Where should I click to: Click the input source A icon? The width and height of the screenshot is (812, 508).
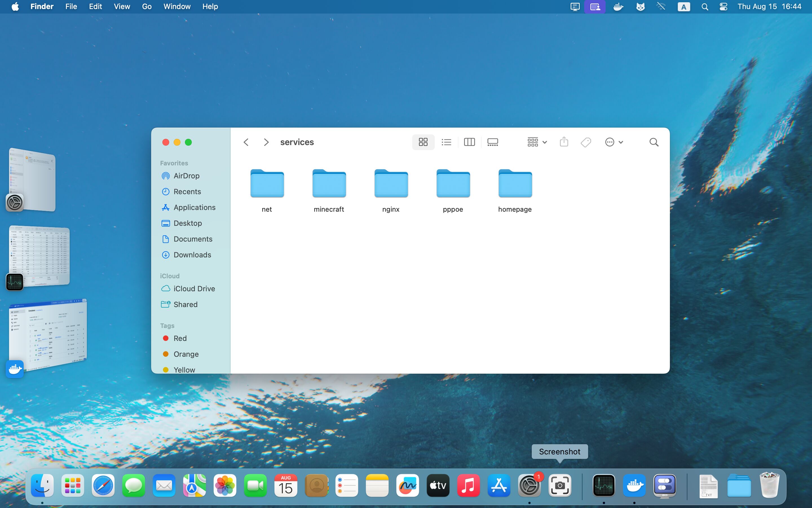(x=683, y=7)
